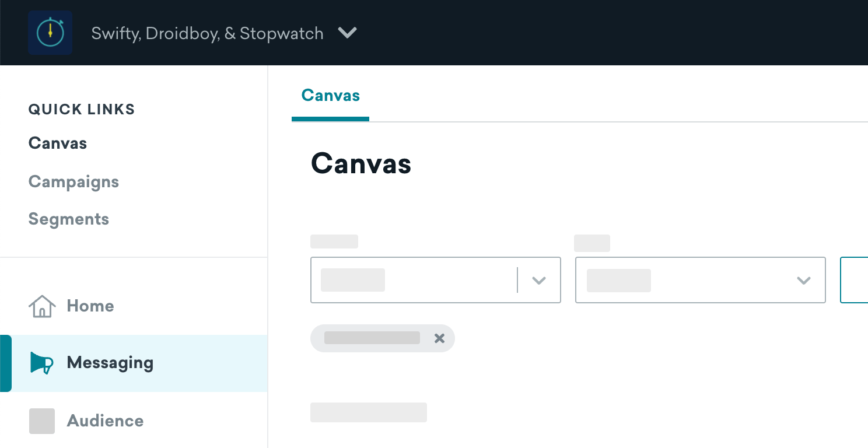Viewport: 868px width, 448px height.
Task: Click the Braze stopwatch logo icon
Action: [50, 33]
